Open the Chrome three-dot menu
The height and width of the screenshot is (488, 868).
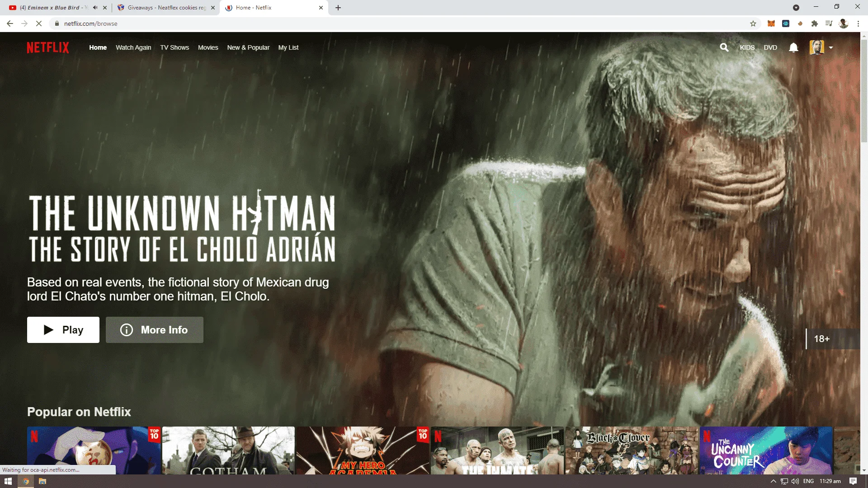(858, 23)
